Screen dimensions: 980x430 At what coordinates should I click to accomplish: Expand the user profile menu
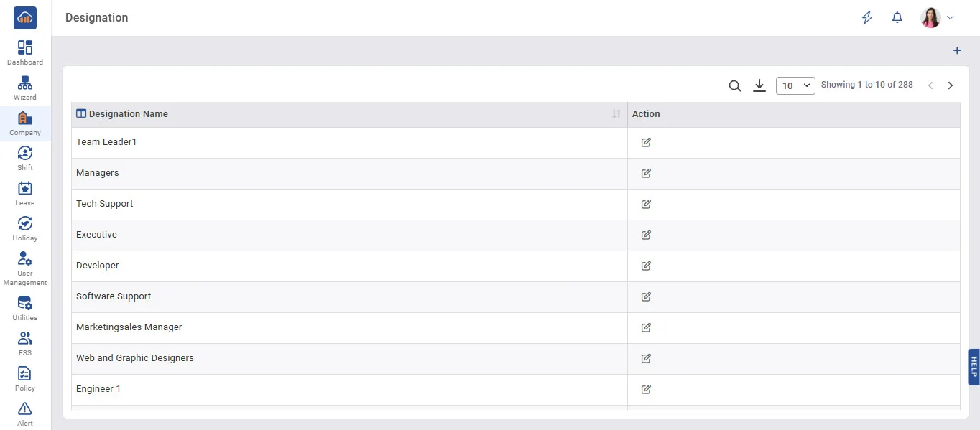(938, 18)
